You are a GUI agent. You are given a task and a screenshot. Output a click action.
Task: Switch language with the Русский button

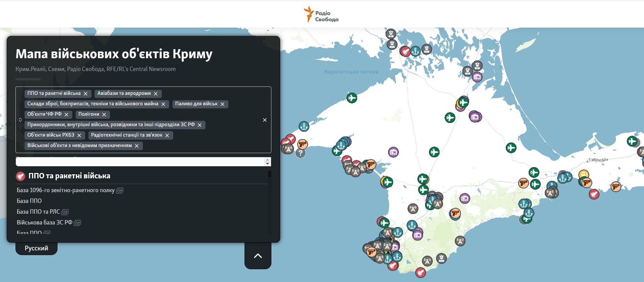click(36, 248)
